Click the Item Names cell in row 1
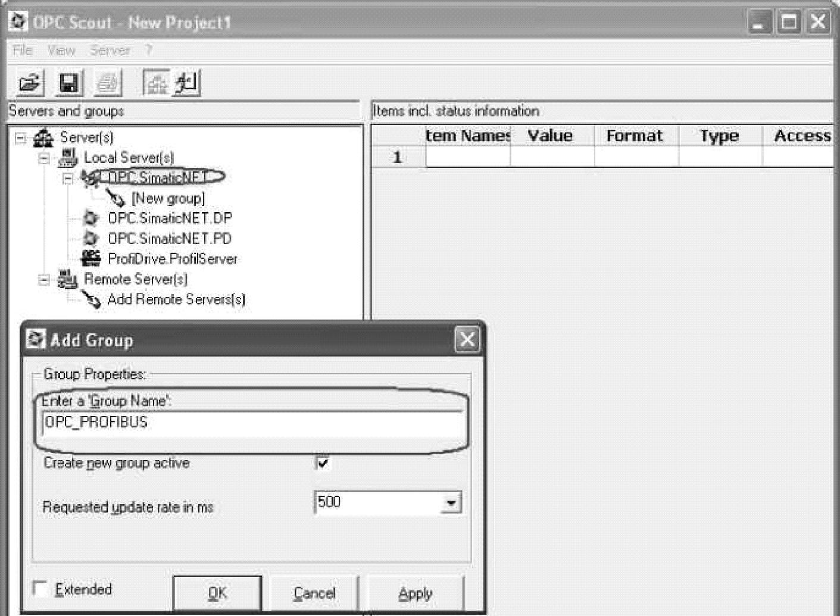The height and width of the screenshot is (616, 840). coord(468,157)
